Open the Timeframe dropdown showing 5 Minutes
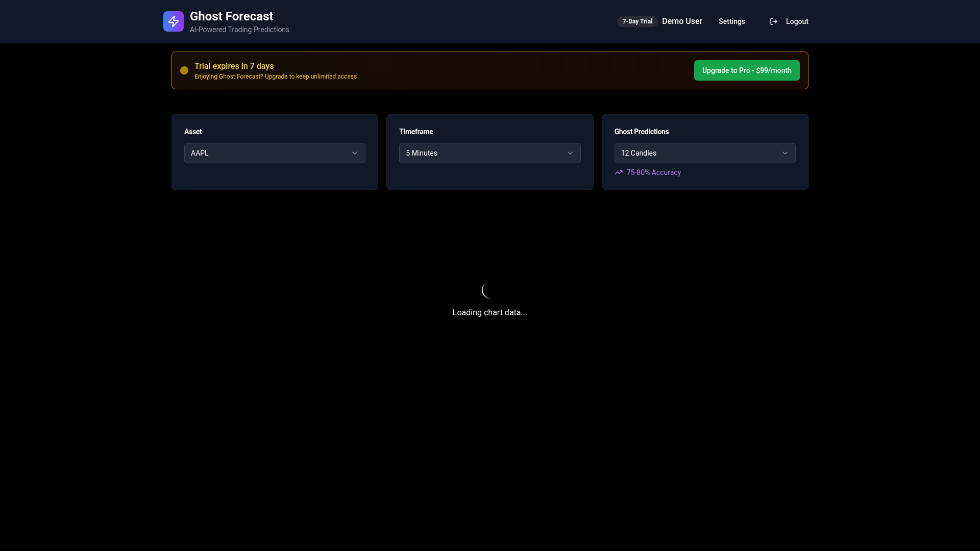Viewport: 980px width, 551px height. click(490, 153)
